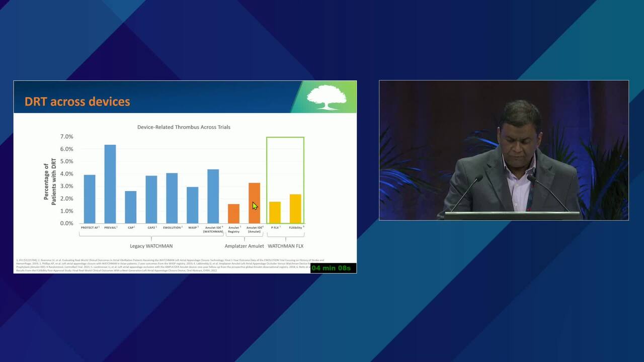The width and height of the screenshot is (644, 362).
Task: Click the "P FLX" axis label
Action: [276, 228]
